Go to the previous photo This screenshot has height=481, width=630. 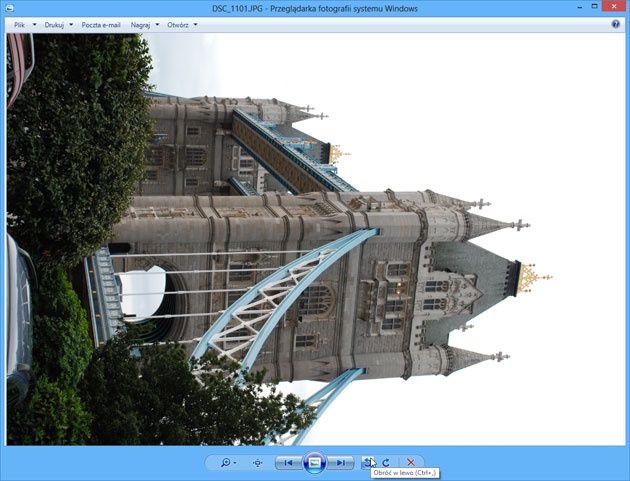coord(288,463)
